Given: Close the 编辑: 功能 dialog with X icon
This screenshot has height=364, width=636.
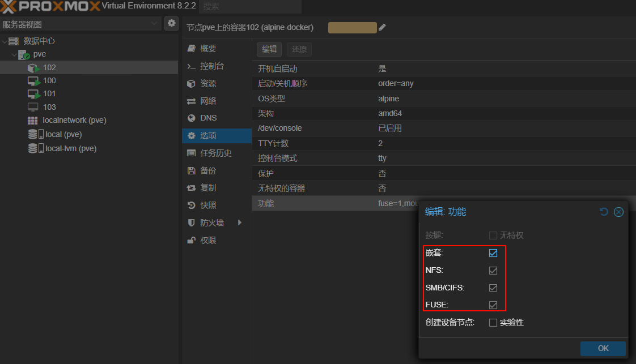Looking at the screenshot, I should click(x=618, y=212).
